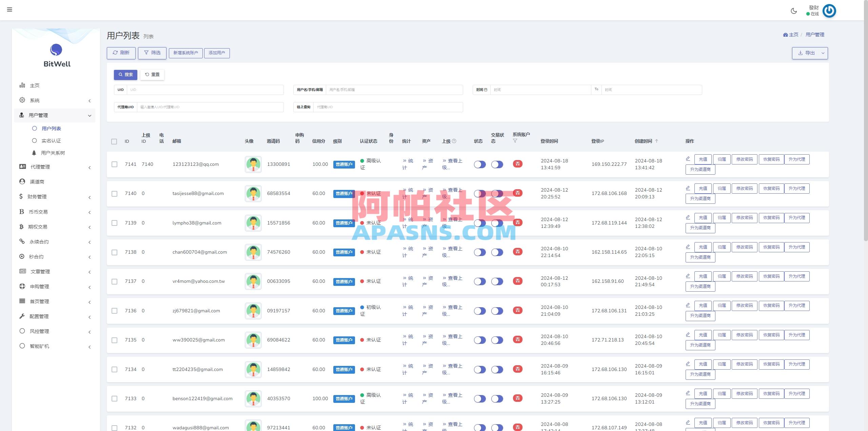868x431 pixels.
Task: Click the 上级 column help icon
Action: pos(454,141)
